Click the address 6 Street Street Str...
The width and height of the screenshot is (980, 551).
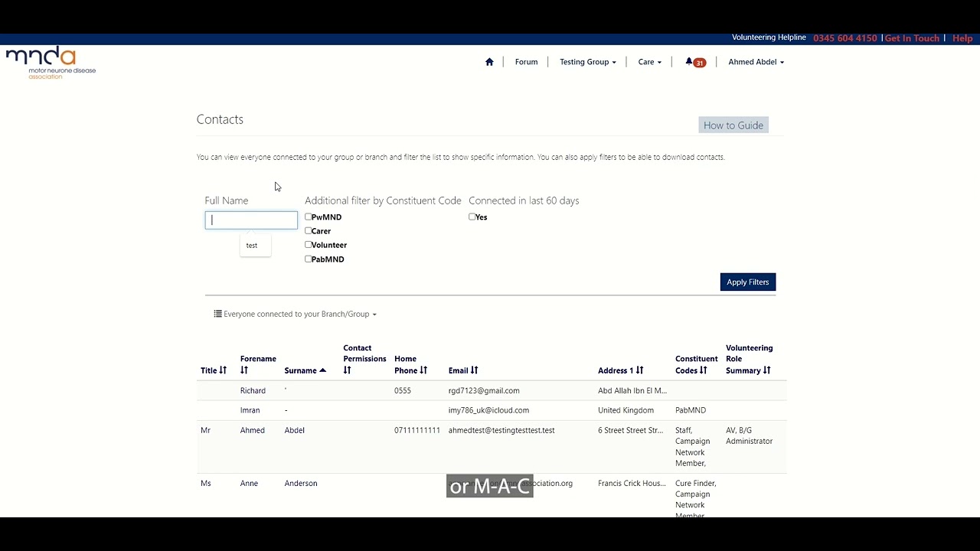click(x=631, y=430)
